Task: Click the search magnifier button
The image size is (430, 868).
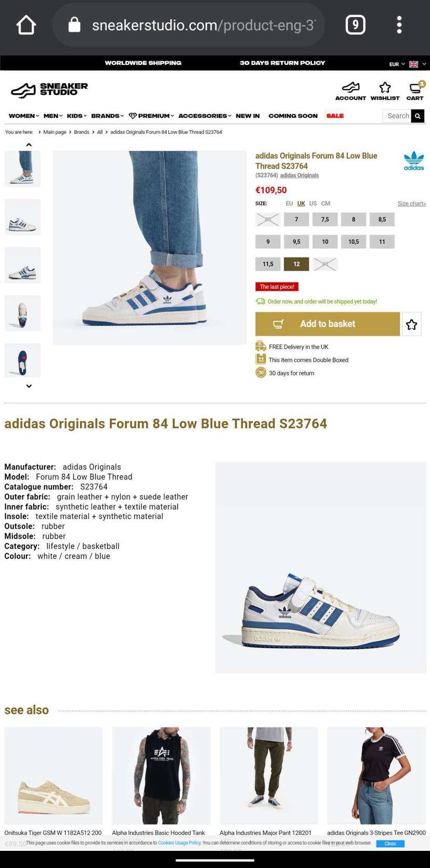Action: pyautogui.click(x=418, y=116)
